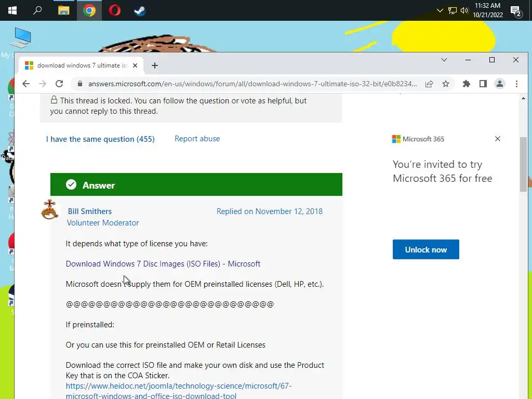Click Replied on November 12, 2018 link
Screen dimensions: 532x399
tap(270, 211)
